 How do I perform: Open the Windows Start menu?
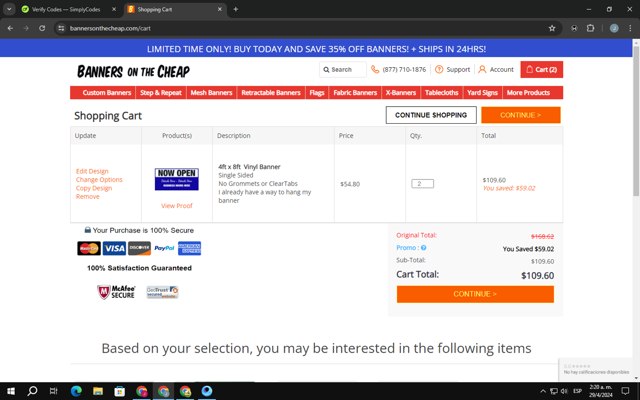(11, 391)
